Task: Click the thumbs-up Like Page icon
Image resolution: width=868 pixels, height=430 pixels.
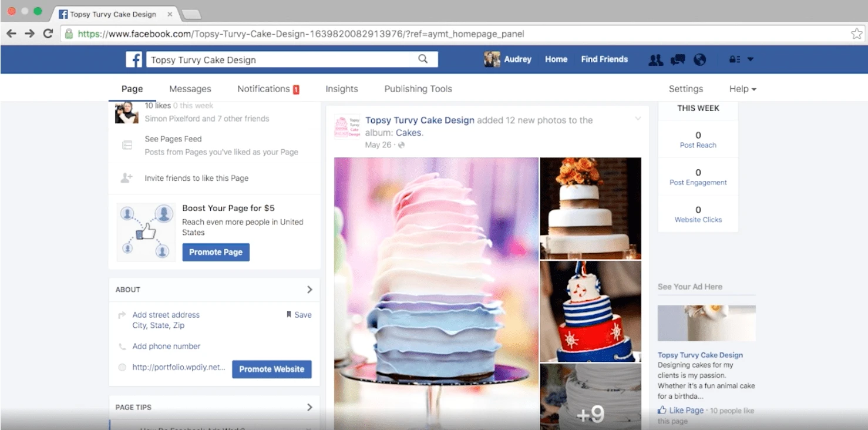Action: pos(662,411)
